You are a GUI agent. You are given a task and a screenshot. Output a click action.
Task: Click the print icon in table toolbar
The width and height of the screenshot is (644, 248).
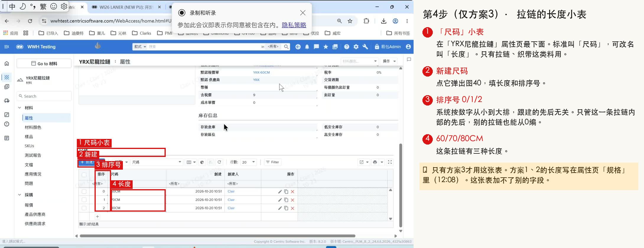pos(375,162)
